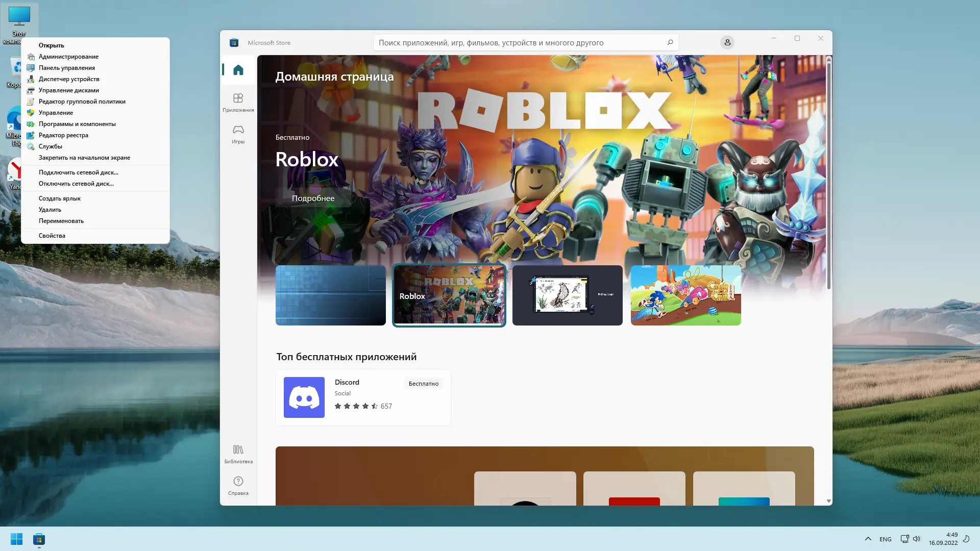Click the Подробнее button for Roblox
The image size is (980, 551).
point(313,198)
